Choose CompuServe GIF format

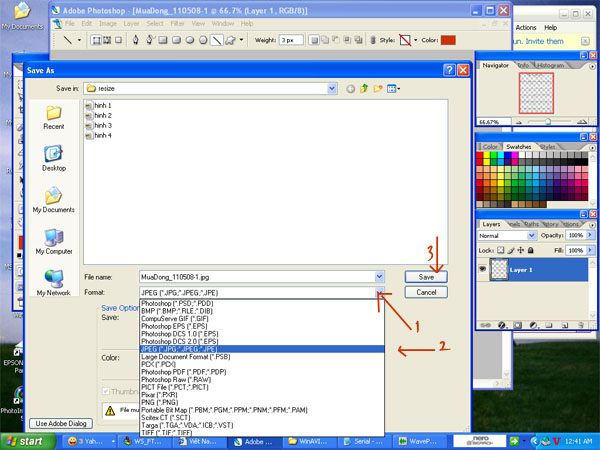pos(262,319)
